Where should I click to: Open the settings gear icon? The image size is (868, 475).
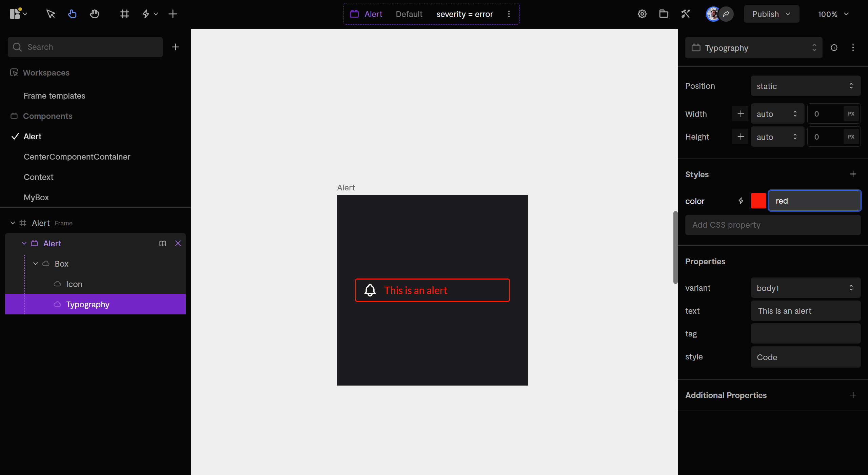tap(642, 14)
